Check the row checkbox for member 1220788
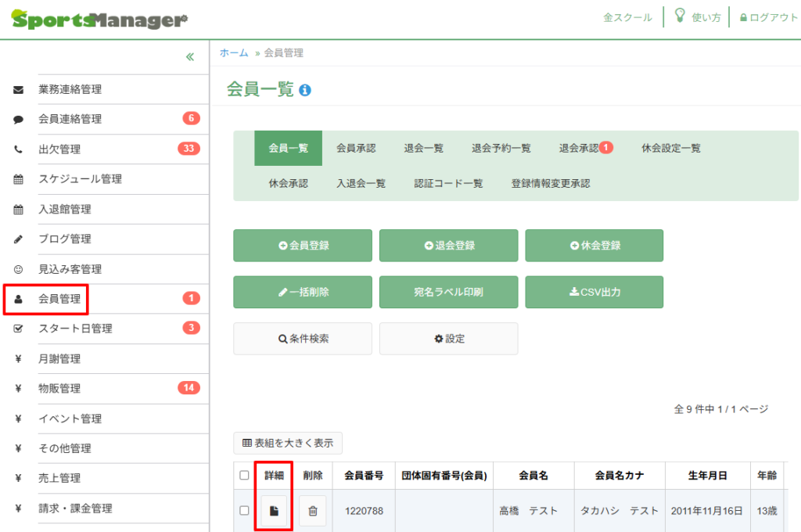 (244, 511)
